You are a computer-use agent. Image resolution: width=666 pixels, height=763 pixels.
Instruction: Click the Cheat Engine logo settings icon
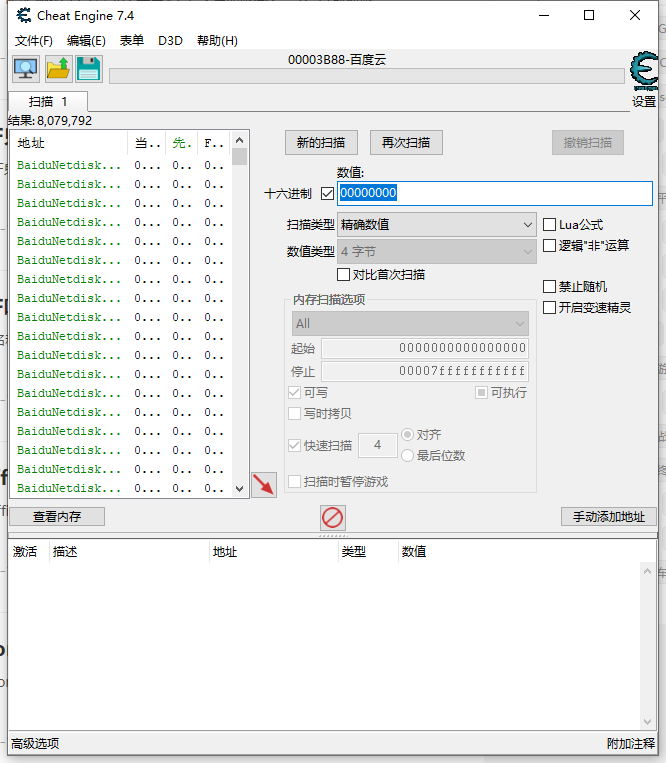tap(644, 71)
